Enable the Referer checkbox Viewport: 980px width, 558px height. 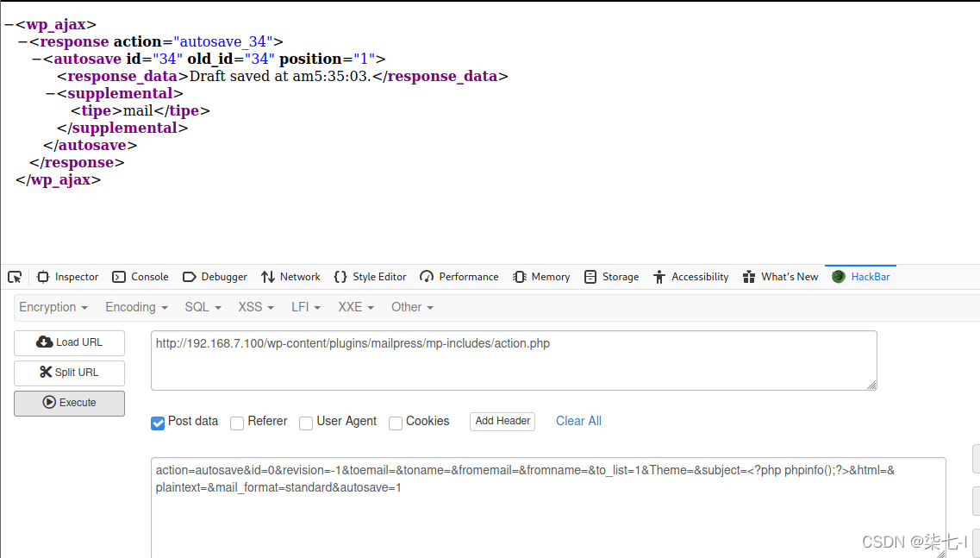[237, 423]
